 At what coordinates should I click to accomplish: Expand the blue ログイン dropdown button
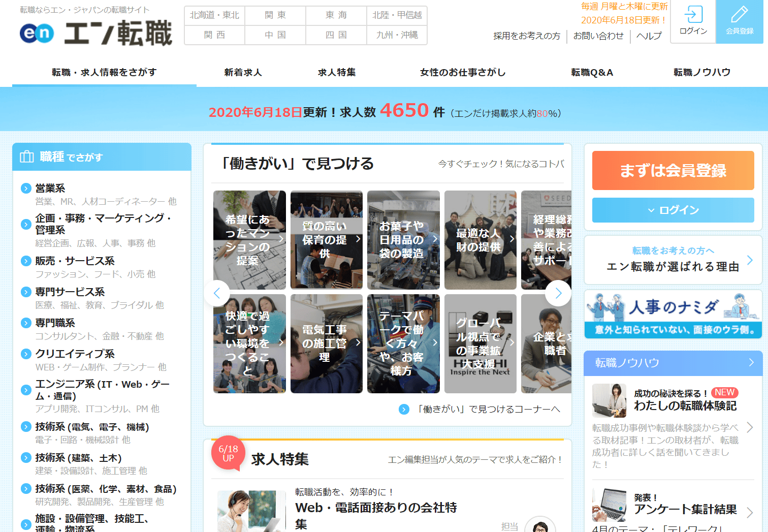[673, 210]
